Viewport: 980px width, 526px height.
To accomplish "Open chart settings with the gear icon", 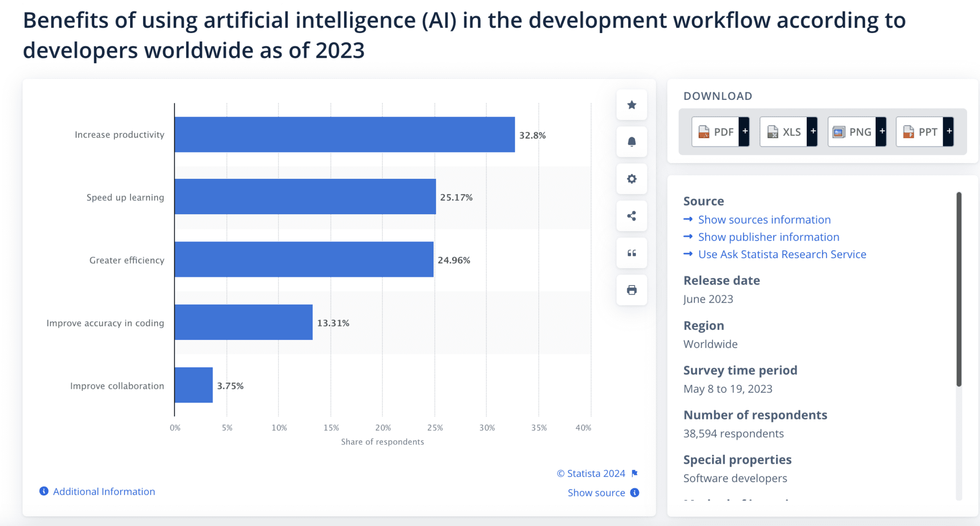I will tap(631, 179).
